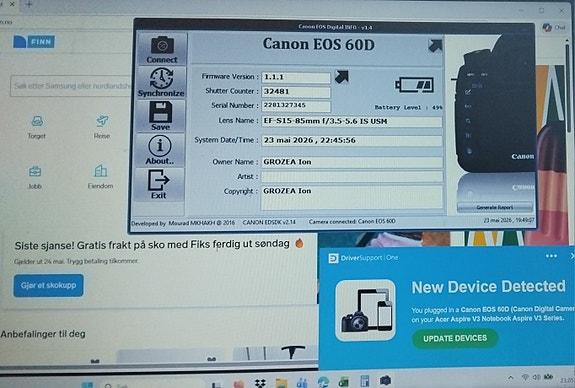Image resolution: width=575 pixels, height=388 pixels.
Task: Click the Wi-Fi icon in system tray
Action: tap(525, 377)
